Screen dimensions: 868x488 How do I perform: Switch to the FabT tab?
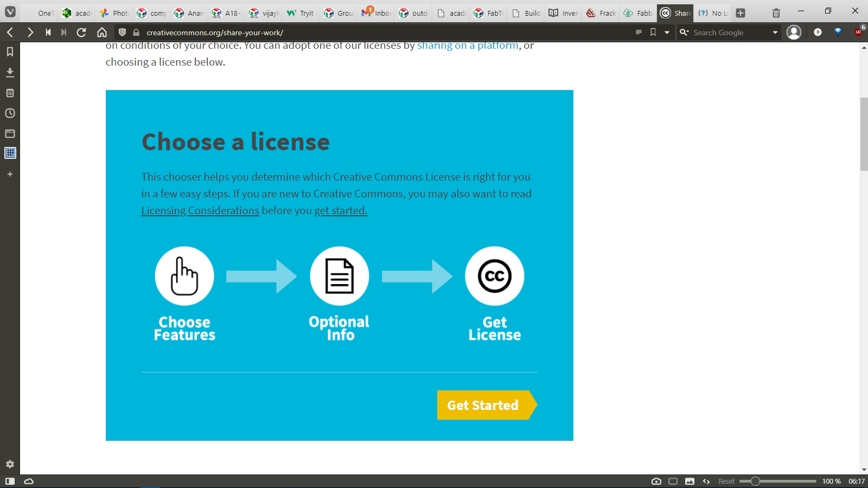[488, 13]
